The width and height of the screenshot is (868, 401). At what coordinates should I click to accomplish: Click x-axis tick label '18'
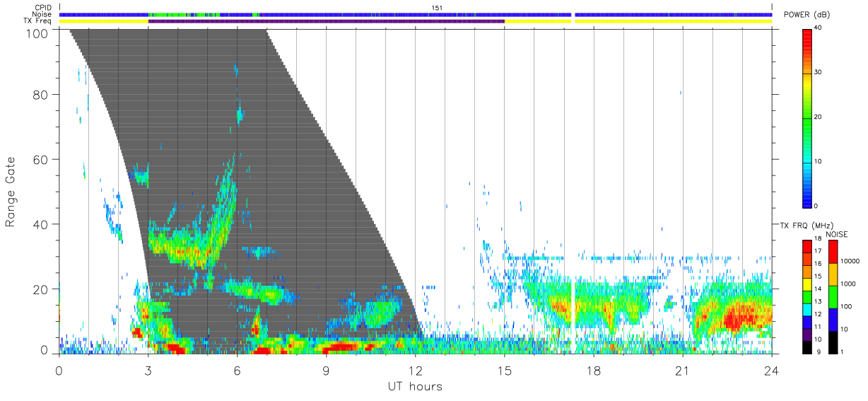[593, 370]
